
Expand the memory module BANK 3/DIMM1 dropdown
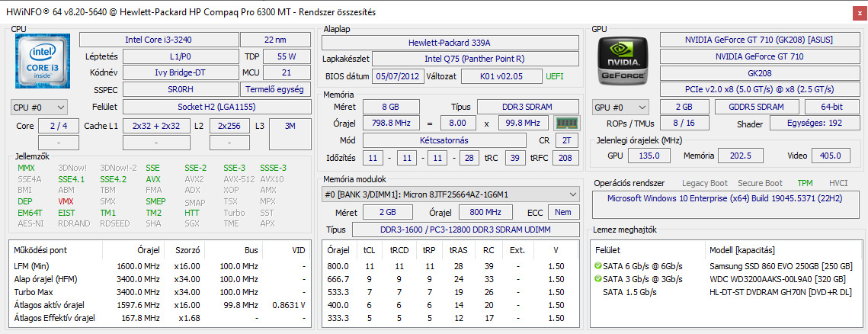coord(450,194)
